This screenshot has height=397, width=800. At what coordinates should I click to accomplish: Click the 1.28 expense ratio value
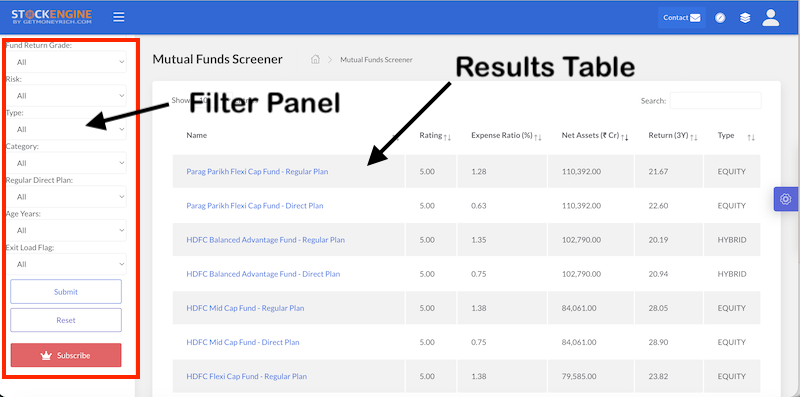(x=479, y=171)
